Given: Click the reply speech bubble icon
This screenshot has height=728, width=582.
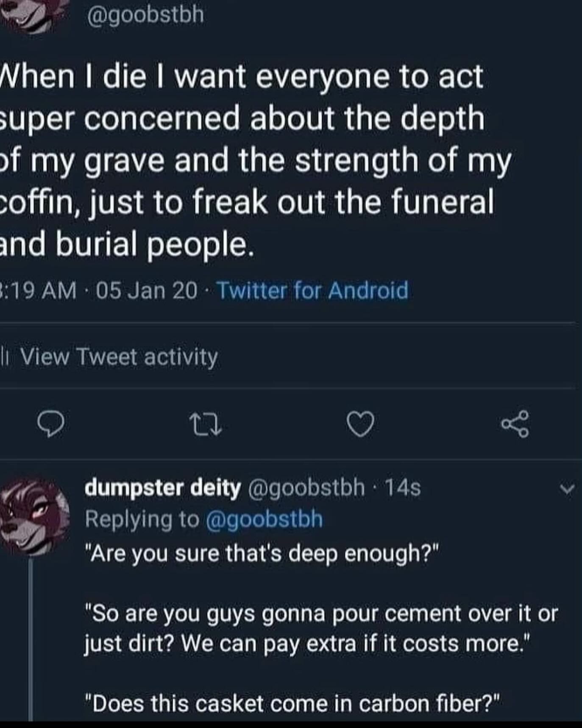Looking at the screenshot, I should tap(51, 423).
